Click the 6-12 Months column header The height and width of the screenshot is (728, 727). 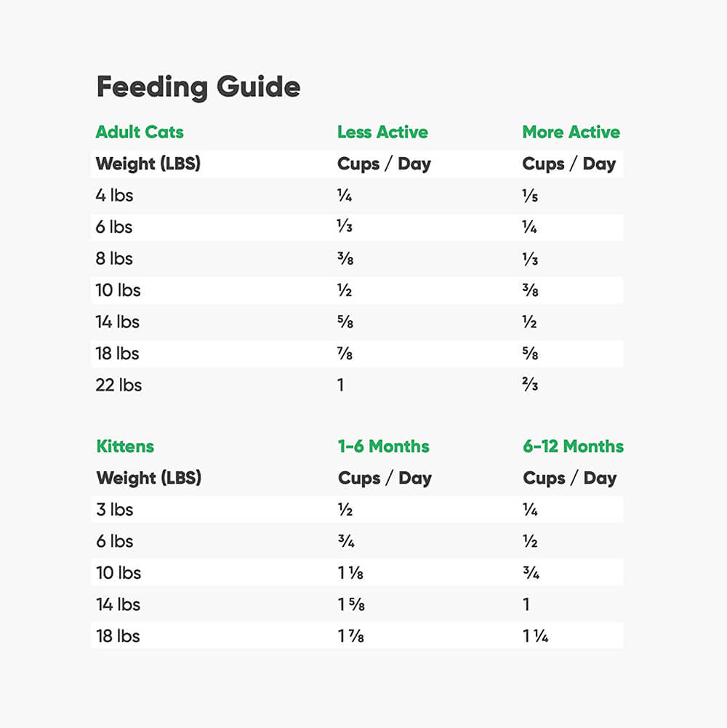coord(573,447)
